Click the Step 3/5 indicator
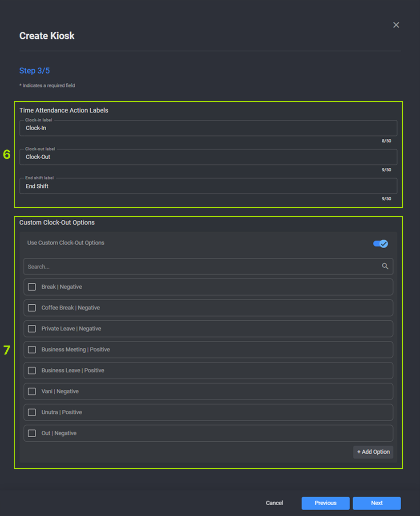The height and width of the screenshot is (516, 420). [34, 71]
